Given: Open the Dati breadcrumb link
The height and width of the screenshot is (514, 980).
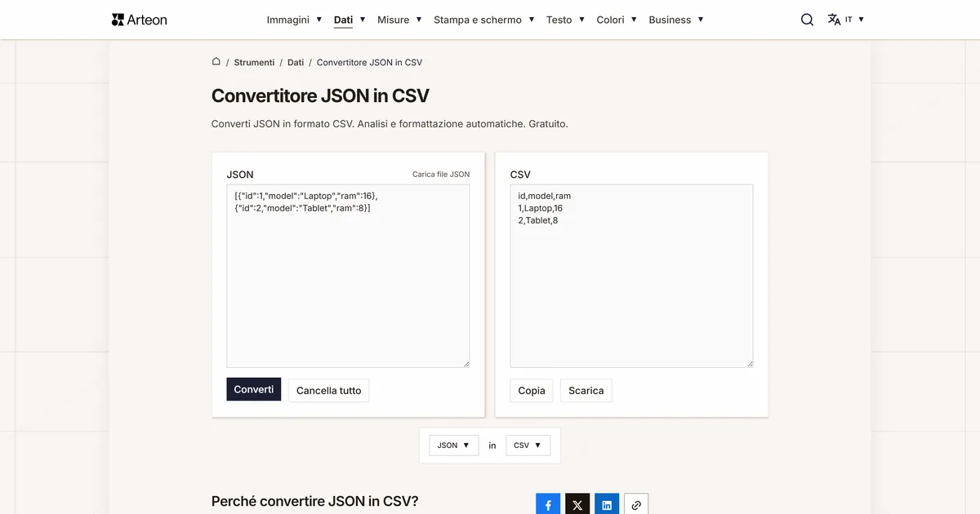Looking at the screenshot, I should coord(296,62).
